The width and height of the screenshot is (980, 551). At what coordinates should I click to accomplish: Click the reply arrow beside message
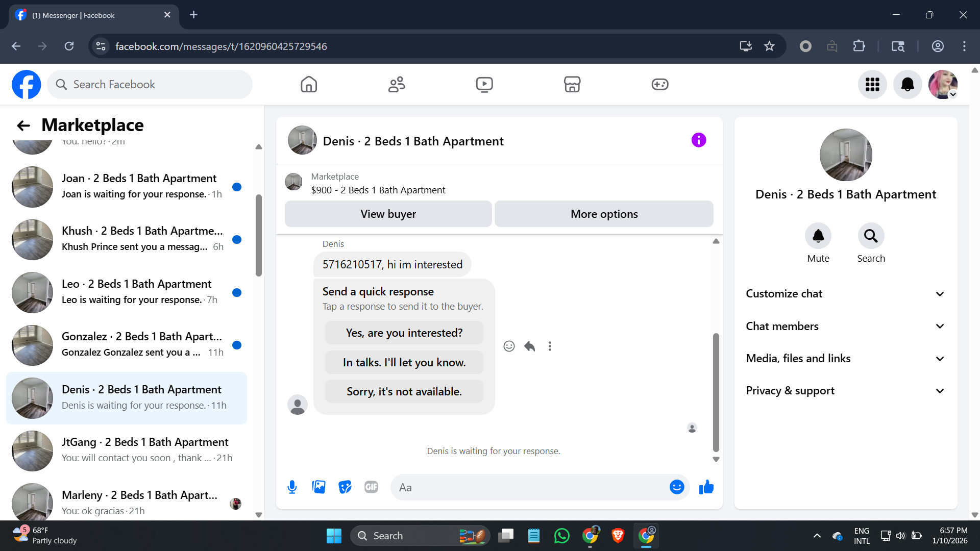point(529,346)
